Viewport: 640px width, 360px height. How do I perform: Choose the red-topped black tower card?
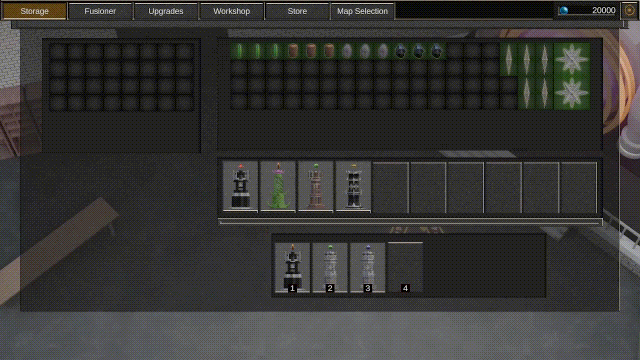pyautogui.click(x=240, y=187)
